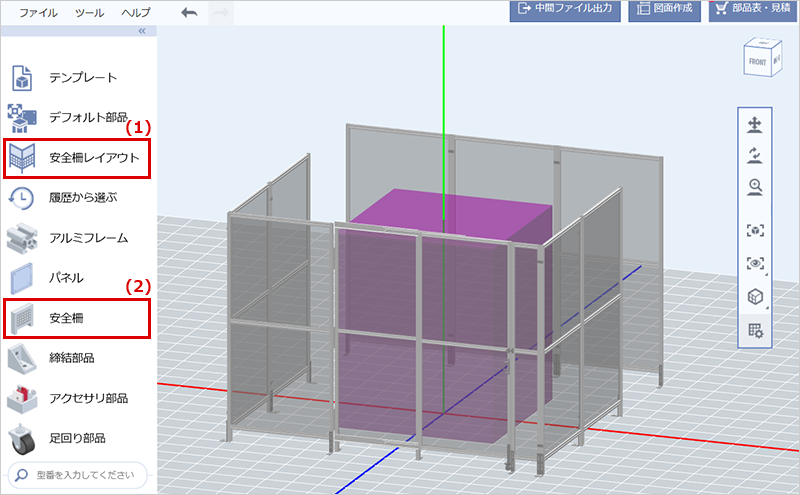Open the eye visibility view options
Viewport: 800px width, 495px height.
click(755, 263)
